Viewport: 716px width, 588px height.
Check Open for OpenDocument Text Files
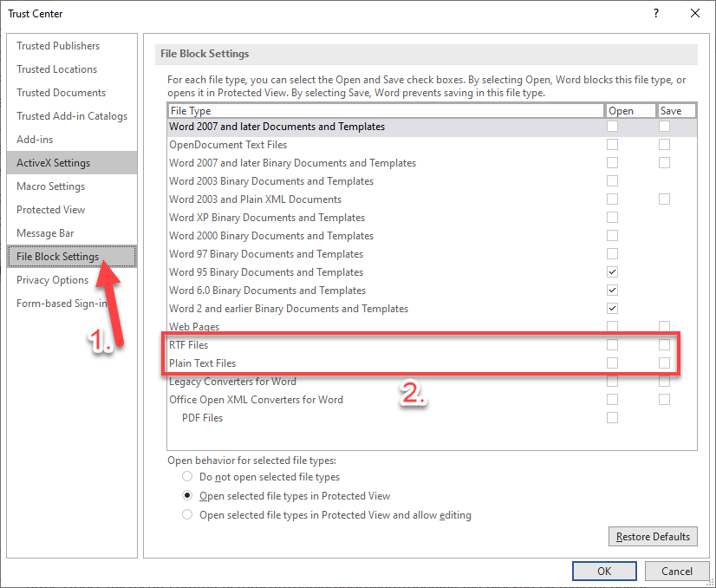pyautogui.click(x=613, y=144)
